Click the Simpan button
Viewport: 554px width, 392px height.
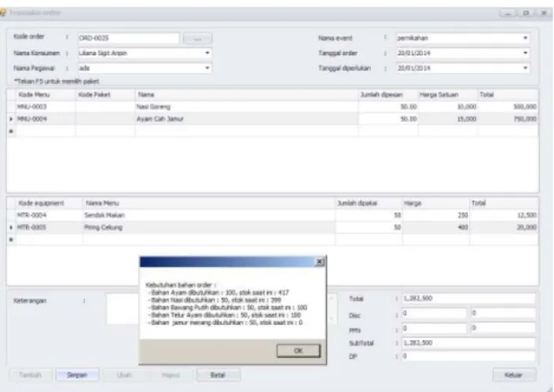pyautogui.click(x=77, y=375)
